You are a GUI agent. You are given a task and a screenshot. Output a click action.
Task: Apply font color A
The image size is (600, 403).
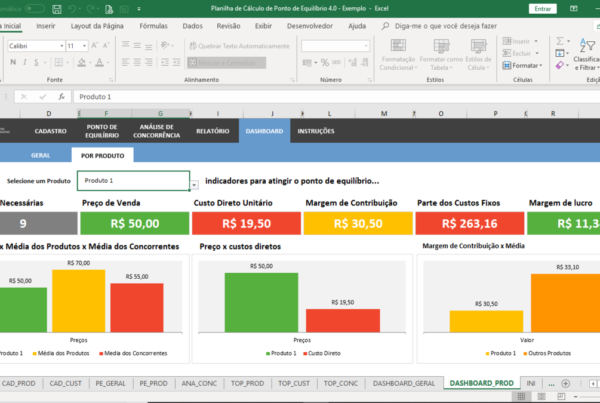[x=99, y=62]
